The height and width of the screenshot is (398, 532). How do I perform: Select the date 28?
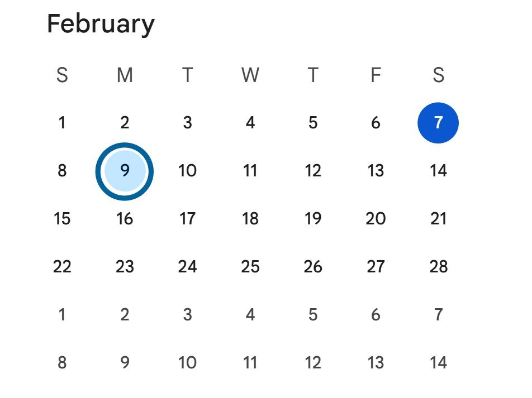pyautogui.click(x=438, y=267)
